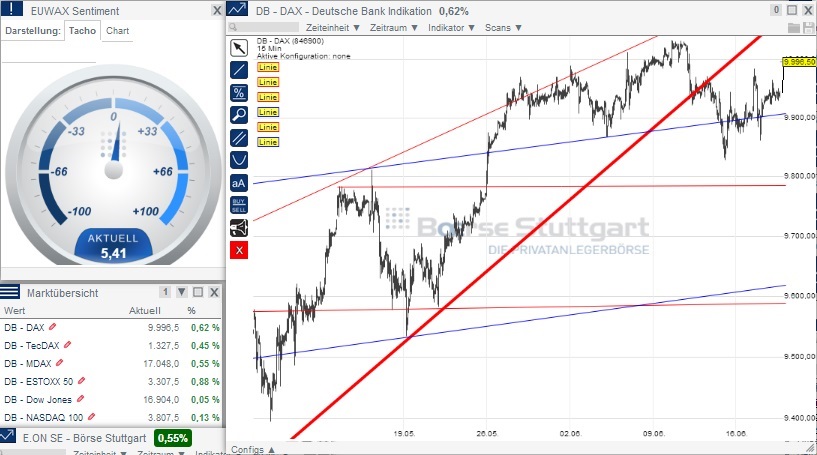Click the search magnifier in the chart search box

(233, 28)
